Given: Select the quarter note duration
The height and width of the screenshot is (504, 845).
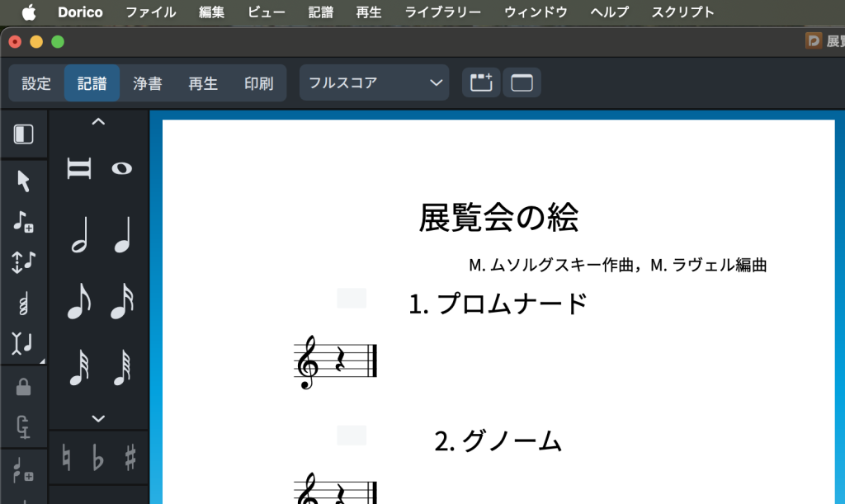Looking at the screenshot, I should coord(122,234).
